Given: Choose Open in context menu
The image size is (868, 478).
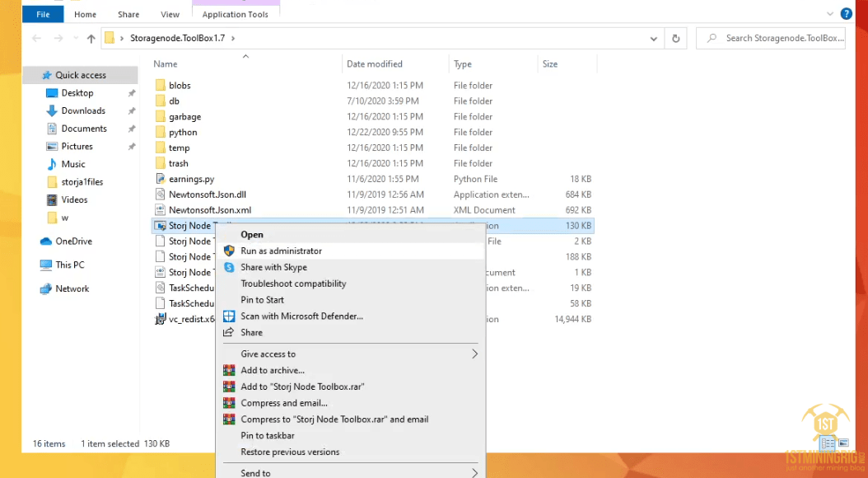Looking at the screenshot, I should pyautogui.click(x=351, y=235).
